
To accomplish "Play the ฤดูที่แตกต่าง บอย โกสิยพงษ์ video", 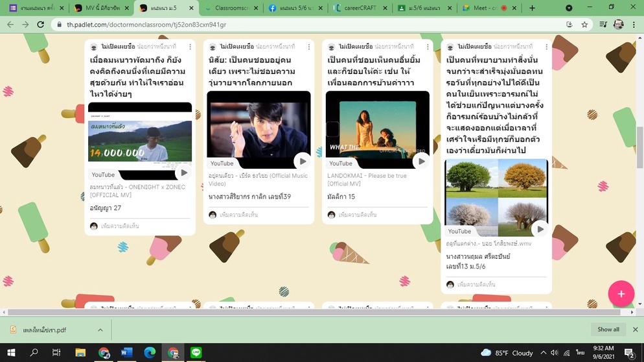I will click(x=540, y=229).
